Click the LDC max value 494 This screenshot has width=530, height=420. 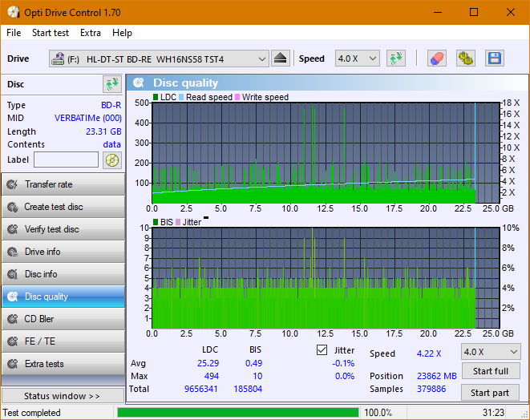tap(211, 376)
